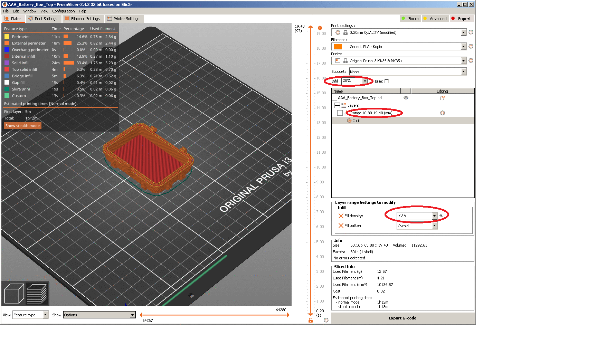Click the orange filament color swatch

338,47
